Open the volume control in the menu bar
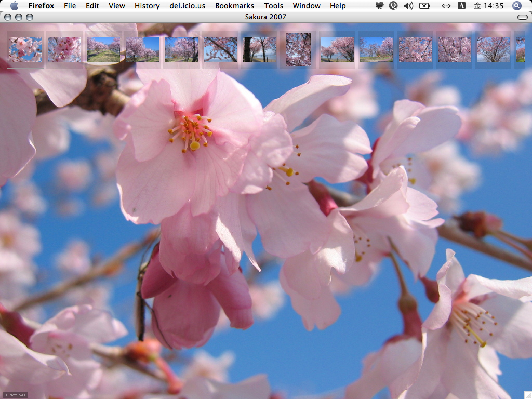This screenshot has height=399, width=532. tap(408, 5)
